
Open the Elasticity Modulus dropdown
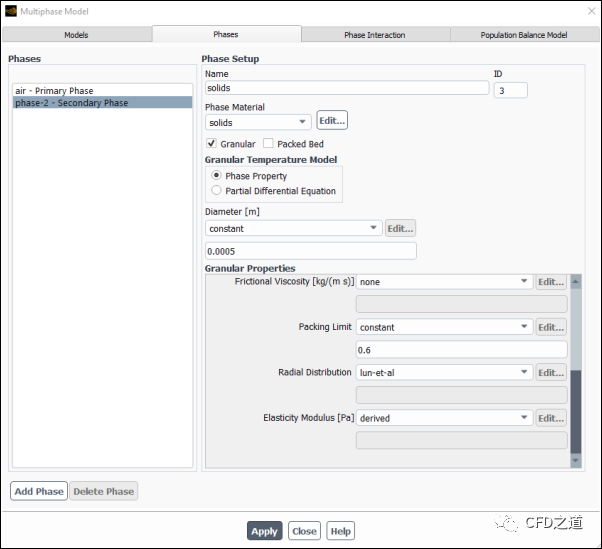tap(444, 418)
